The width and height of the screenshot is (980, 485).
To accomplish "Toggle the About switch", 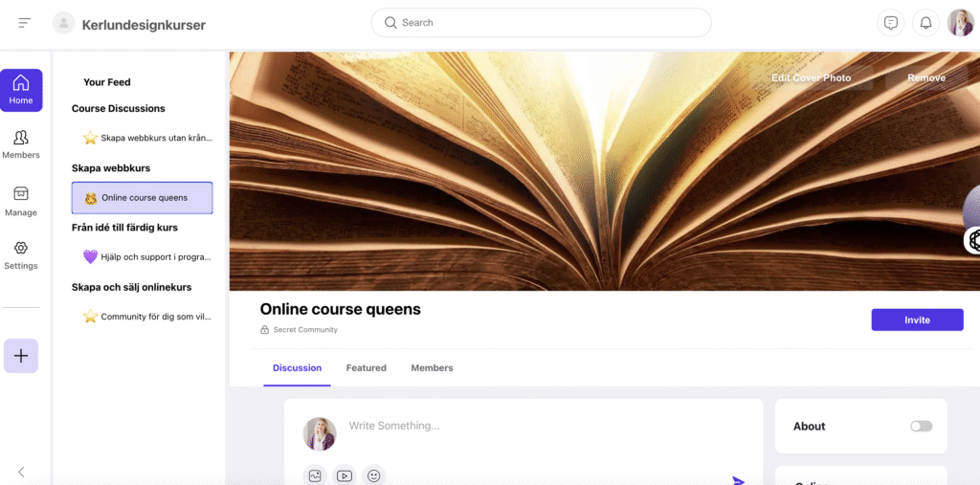I will click(x=921, y=427).
